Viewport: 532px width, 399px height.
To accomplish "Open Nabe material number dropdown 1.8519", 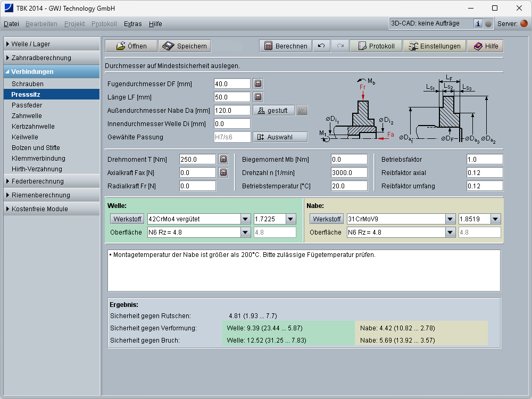I will point(495,219).
